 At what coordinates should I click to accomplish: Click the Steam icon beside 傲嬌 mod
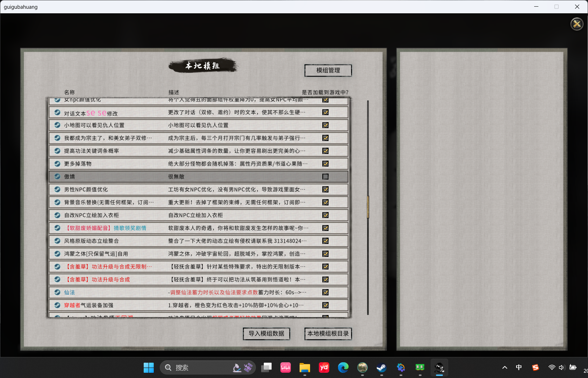point(57,176)
